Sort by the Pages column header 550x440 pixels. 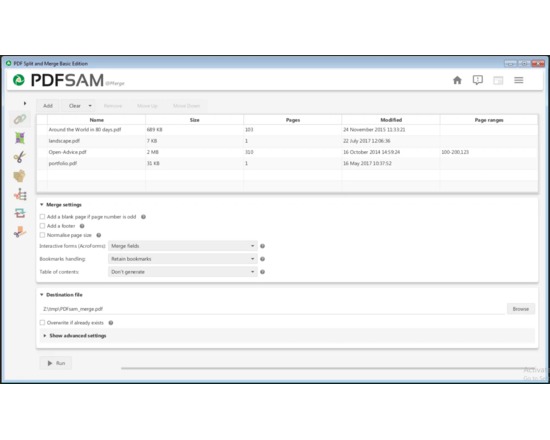(293, 120)
